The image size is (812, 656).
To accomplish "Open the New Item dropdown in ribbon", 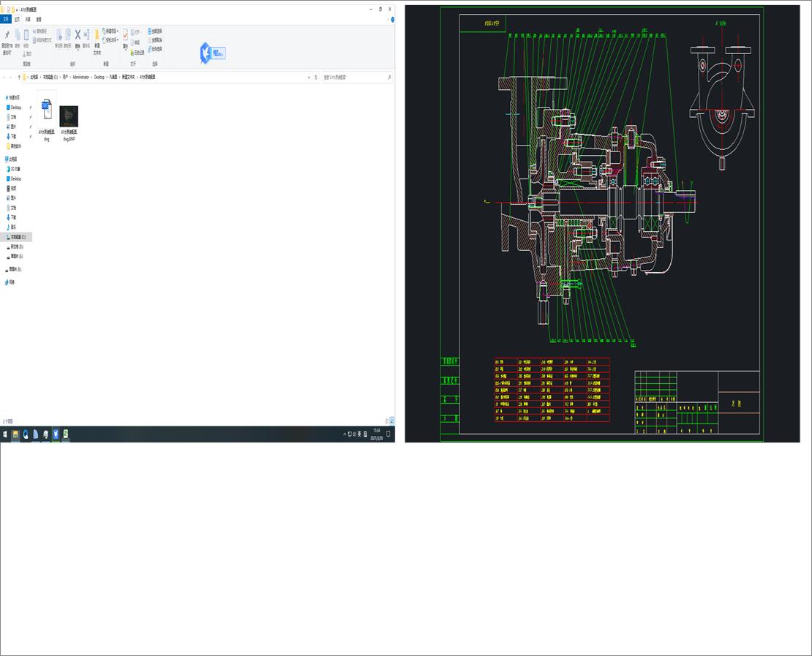I will coord(112,31).
